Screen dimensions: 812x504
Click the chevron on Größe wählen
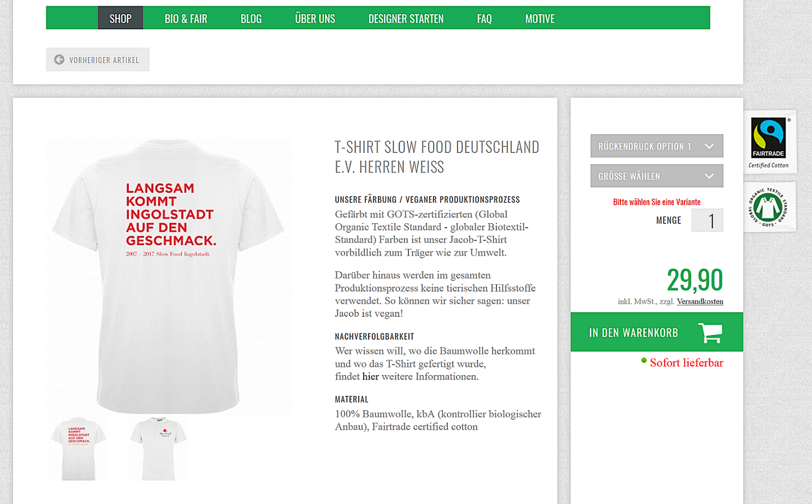coord(709,176)
